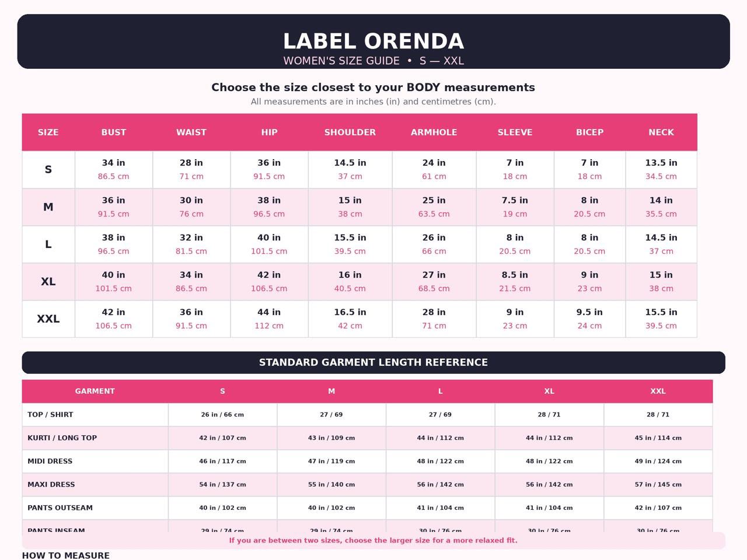The image size is (747, 560).
Task: Click the between two sizes tip banner
Action: click(373, 541)
